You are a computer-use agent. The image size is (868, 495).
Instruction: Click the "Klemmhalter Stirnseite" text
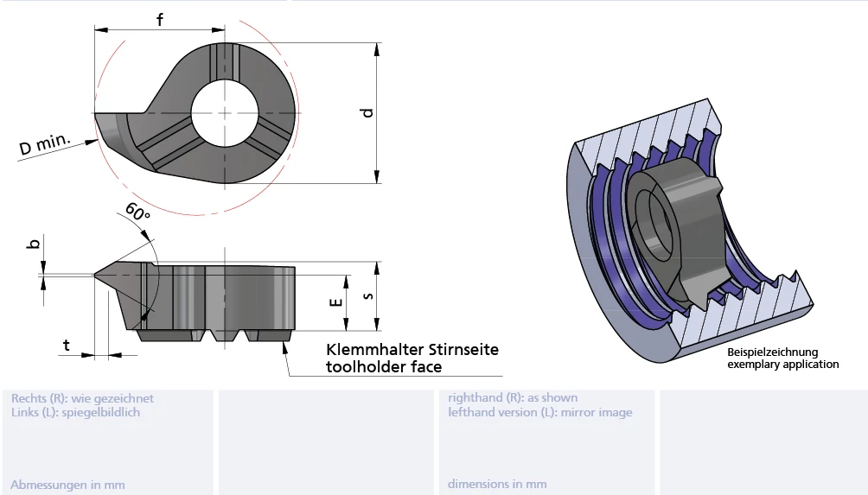click(x=412, y=350)
